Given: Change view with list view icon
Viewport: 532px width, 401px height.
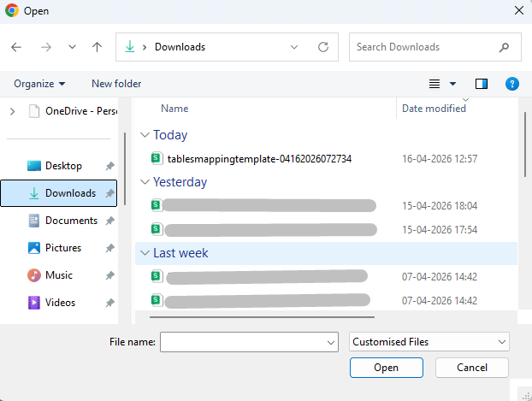Looking at the screenshot, I should (x=434, y=84).
